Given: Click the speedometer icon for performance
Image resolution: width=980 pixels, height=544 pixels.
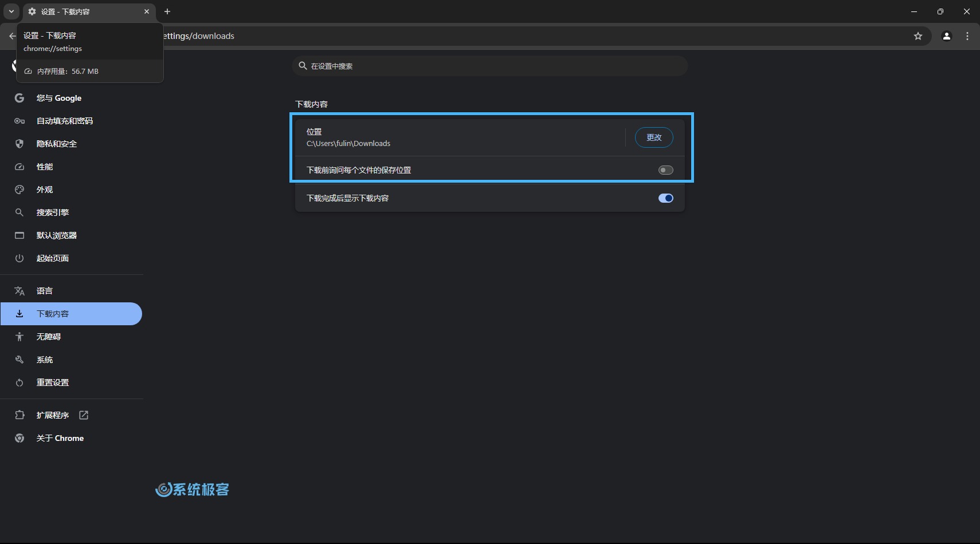Looking at the screenshot, I should pos(19,167).
